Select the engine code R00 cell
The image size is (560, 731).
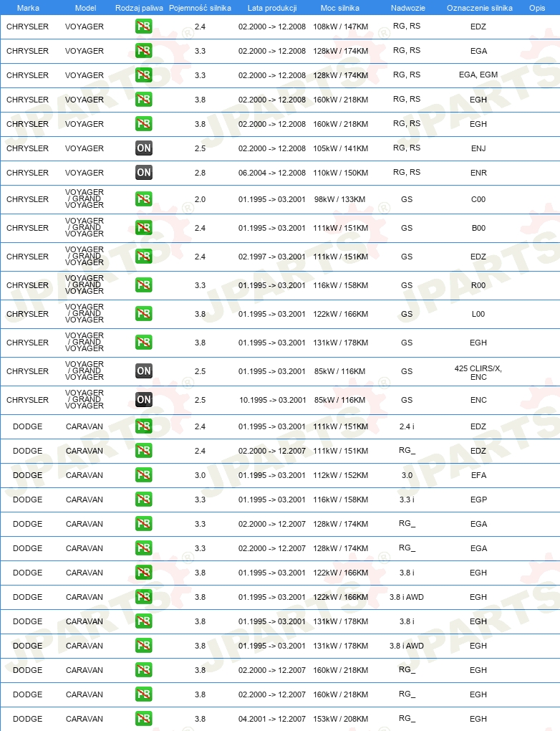tap(478, 285)
